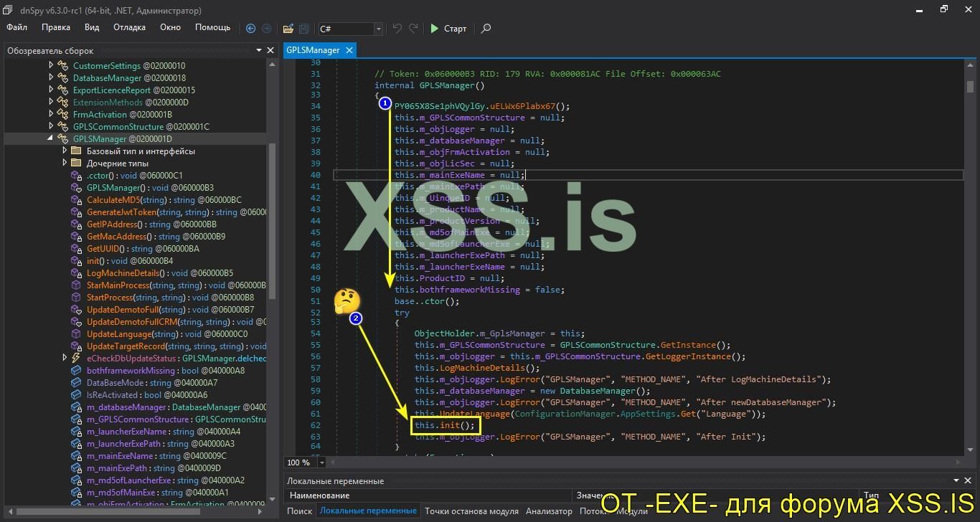Click the GetIPAddress method icon
Image resolution: width=980 pixels, height=522 pixels.
point(76,224)
